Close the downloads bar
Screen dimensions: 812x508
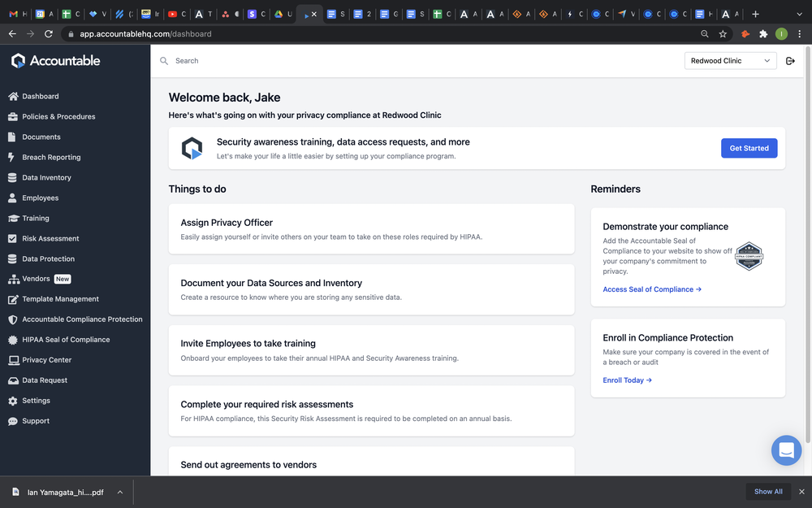coord(801,492)
